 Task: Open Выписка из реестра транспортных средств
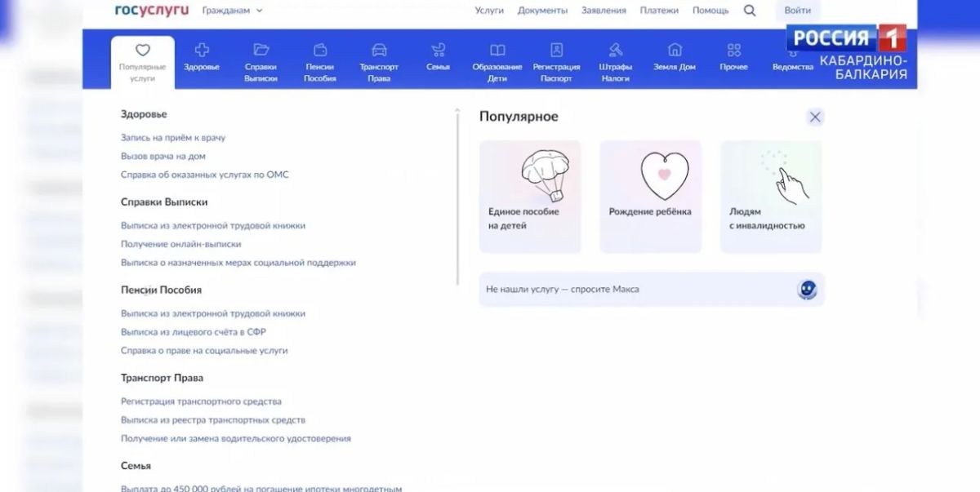(x=213, y=420)
